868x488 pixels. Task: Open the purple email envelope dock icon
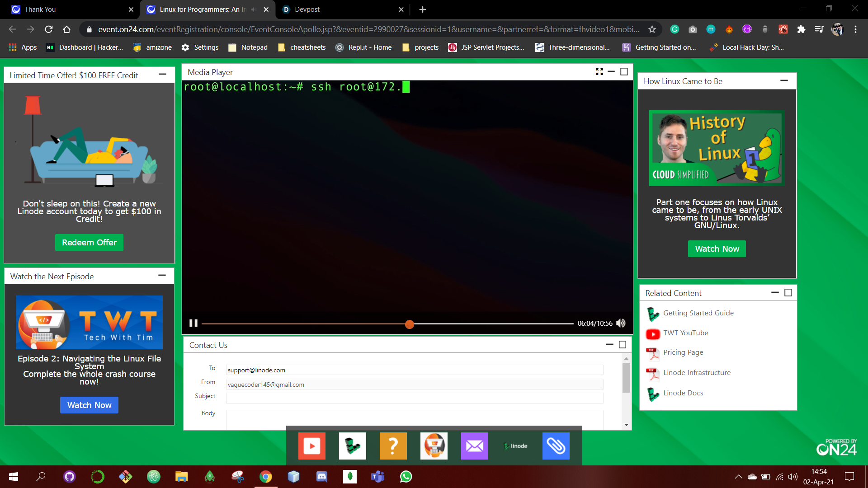[x=474, y=446]
